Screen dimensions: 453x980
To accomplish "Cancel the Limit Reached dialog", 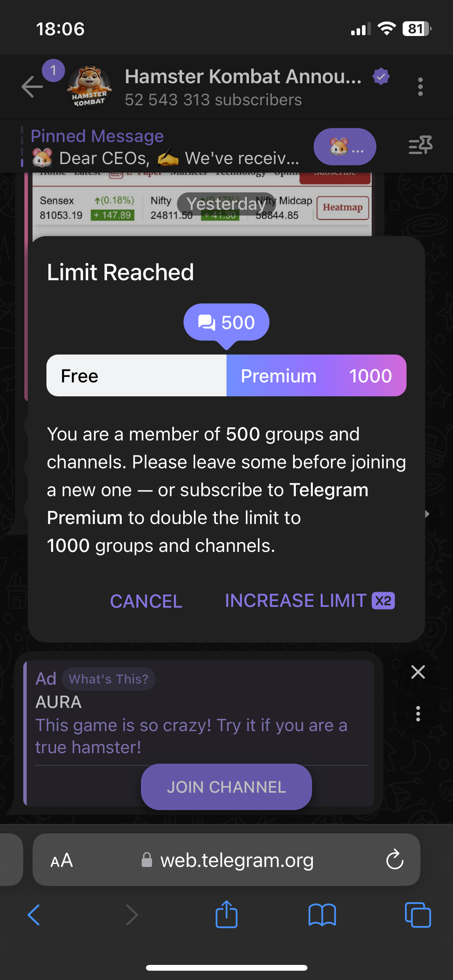I will 146,601.
